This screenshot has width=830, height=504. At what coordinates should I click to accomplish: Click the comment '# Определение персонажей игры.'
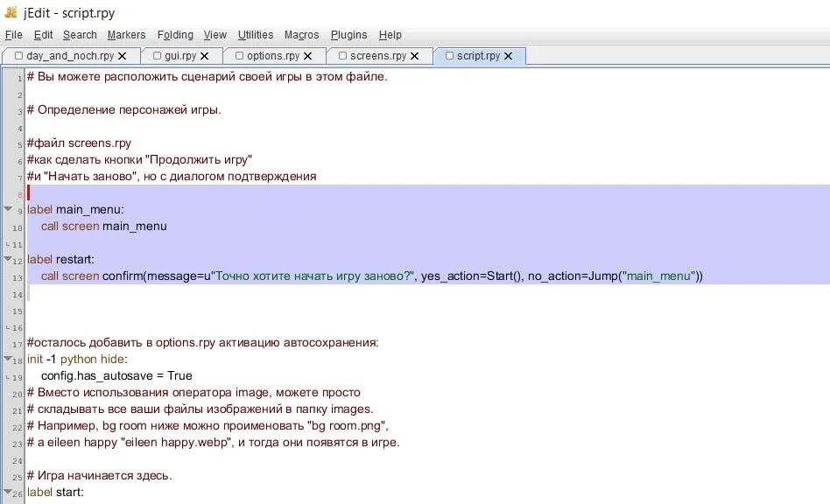(123, 110)
